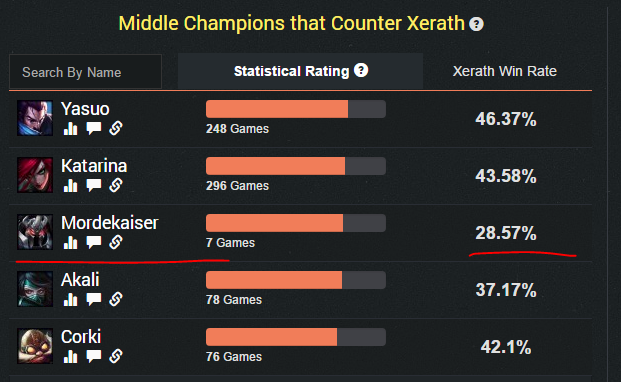Click the Mordekaiser champion portrait
621x382 pixels.
(35, 232)
